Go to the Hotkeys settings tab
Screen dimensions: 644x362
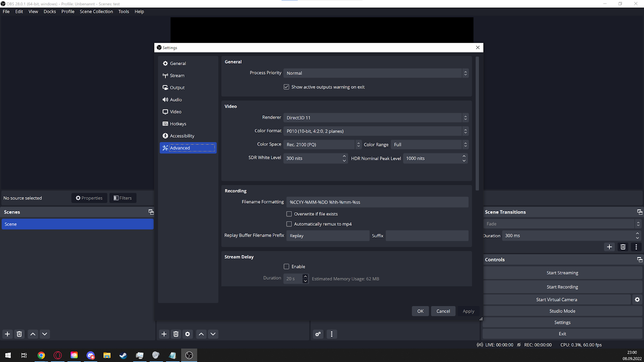(188, 124)
